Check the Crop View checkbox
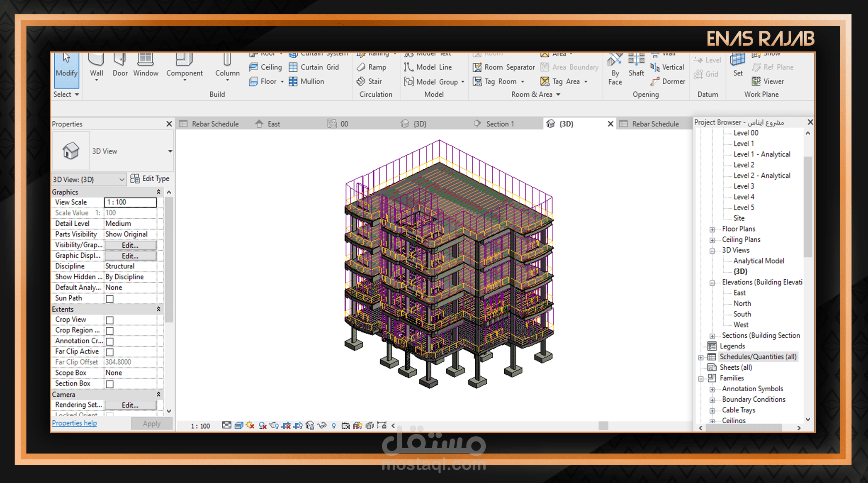 point(110,320)
